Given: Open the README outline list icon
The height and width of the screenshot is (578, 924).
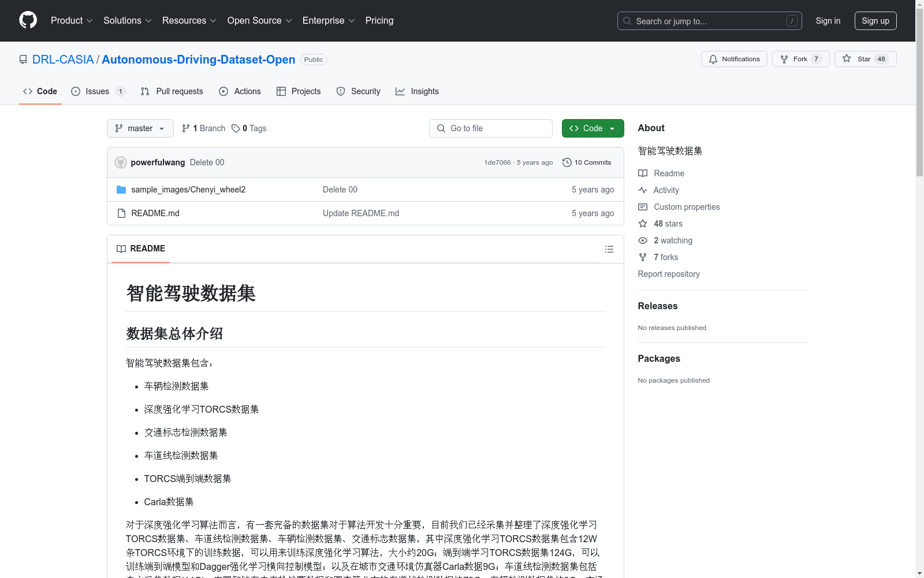Looking at the screenshot, I should (x=609, y=249).
